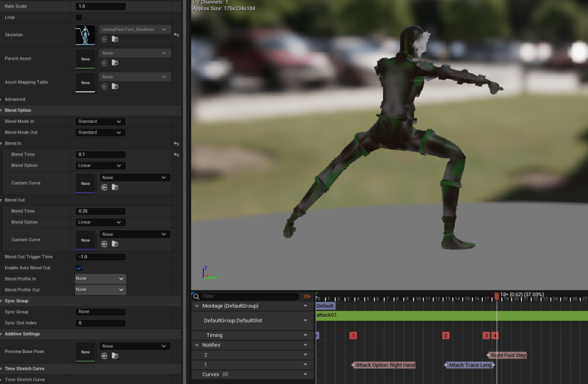Click the timeline playhead scrubber handle

[497, 297]
